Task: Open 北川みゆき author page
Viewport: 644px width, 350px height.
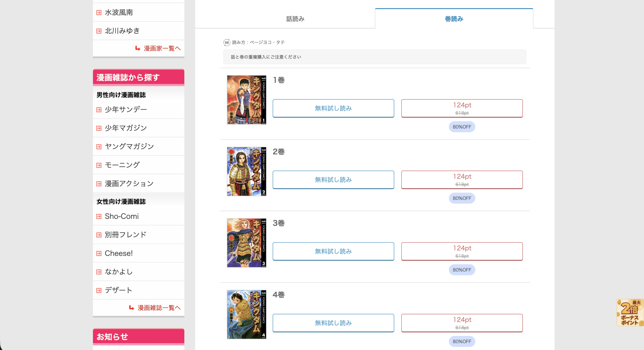Action: 122,31
